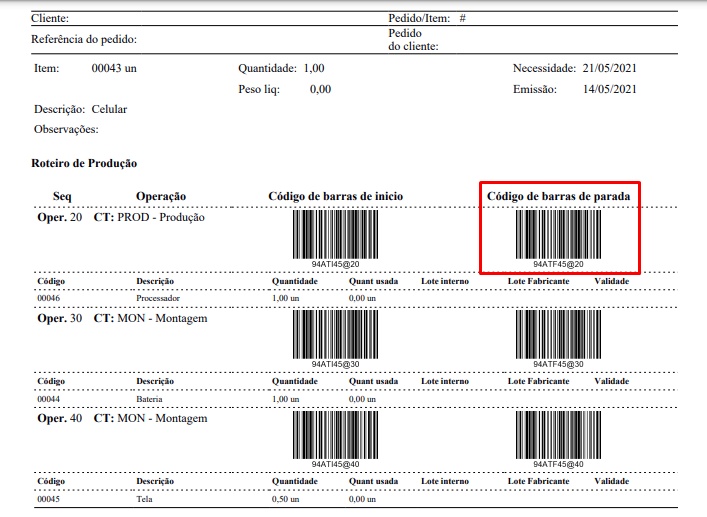707x517 pixels.
Task: Click the start barcode 94ATI45@40
Action: point(335,435)
